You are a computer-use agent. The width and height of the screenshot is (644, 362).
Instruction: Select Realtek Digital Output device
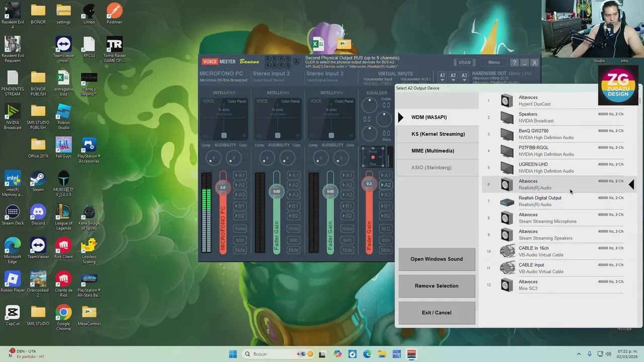pos(552,201)
